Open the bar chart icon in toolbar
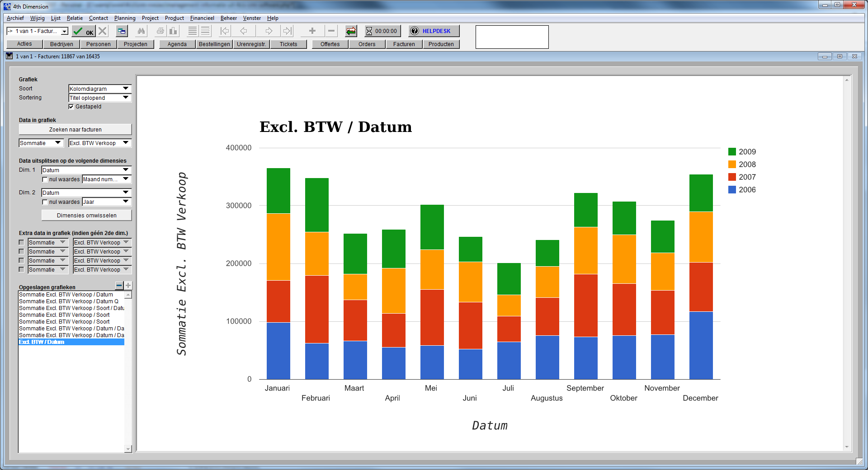The width and height of the screenshot is (868, 470). pos(173,31)
